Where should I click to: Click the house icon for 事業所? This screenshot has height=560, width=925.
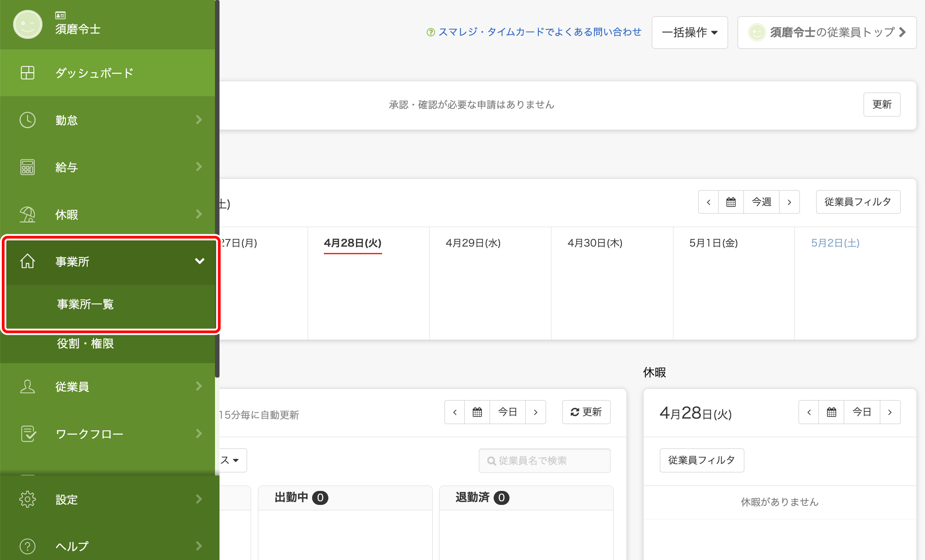pyautogui.click(x=28, y=261)
